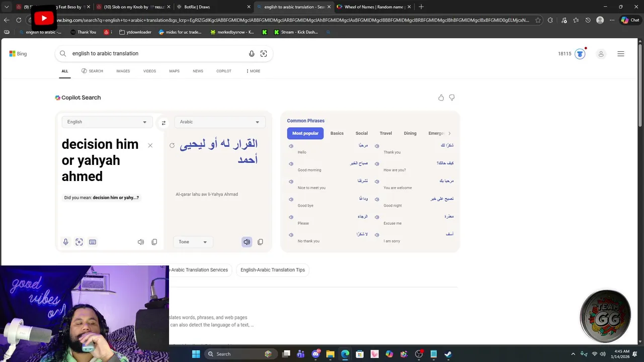Give thumbs down to Copilot Search
644x362 pixels.
[452, 98]
